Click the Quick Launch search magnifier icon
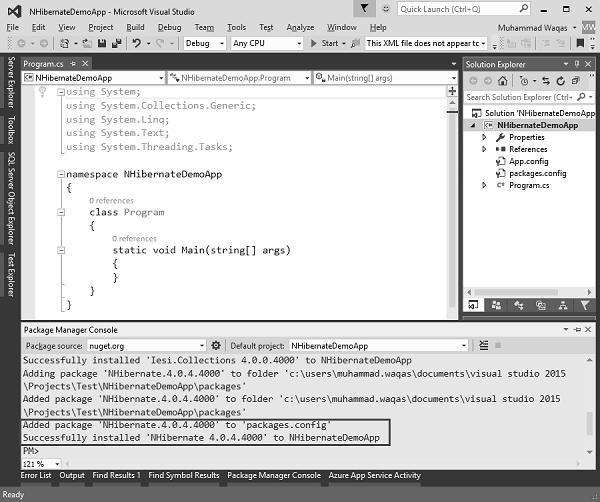Viewport: 600px width, 502px height. tap(524, 8)
